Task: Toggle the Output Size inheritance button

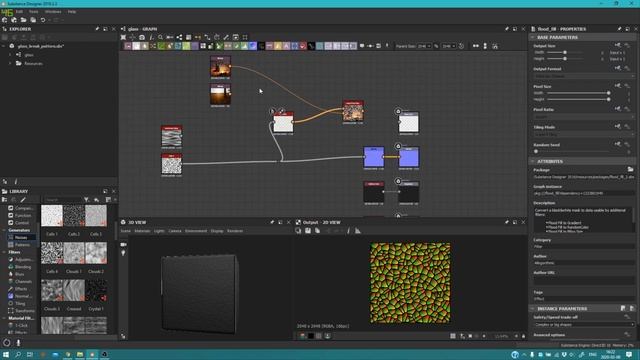Action: tap(618, 45)
